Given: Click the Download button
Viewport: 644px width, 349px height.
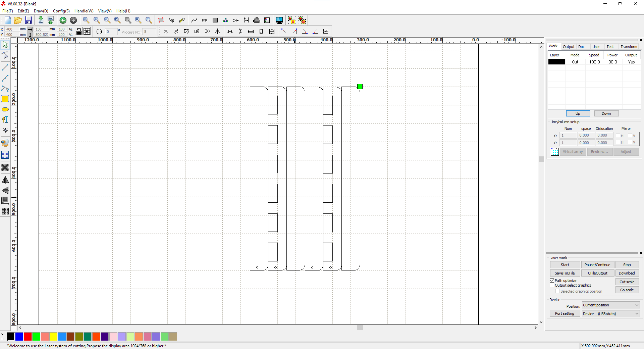Looking at the screenshot, I should (x=627, y=273).
